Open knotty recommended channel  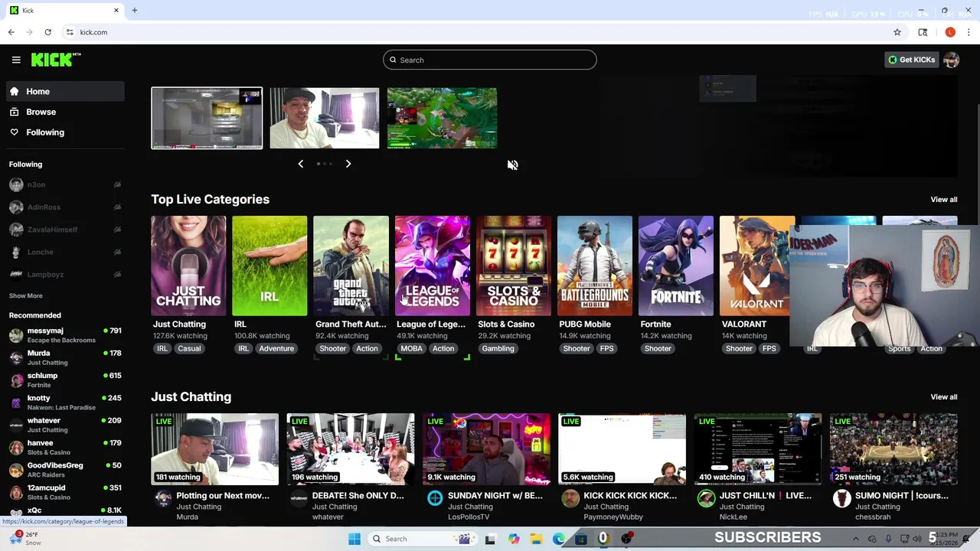(x=65, y=403)
